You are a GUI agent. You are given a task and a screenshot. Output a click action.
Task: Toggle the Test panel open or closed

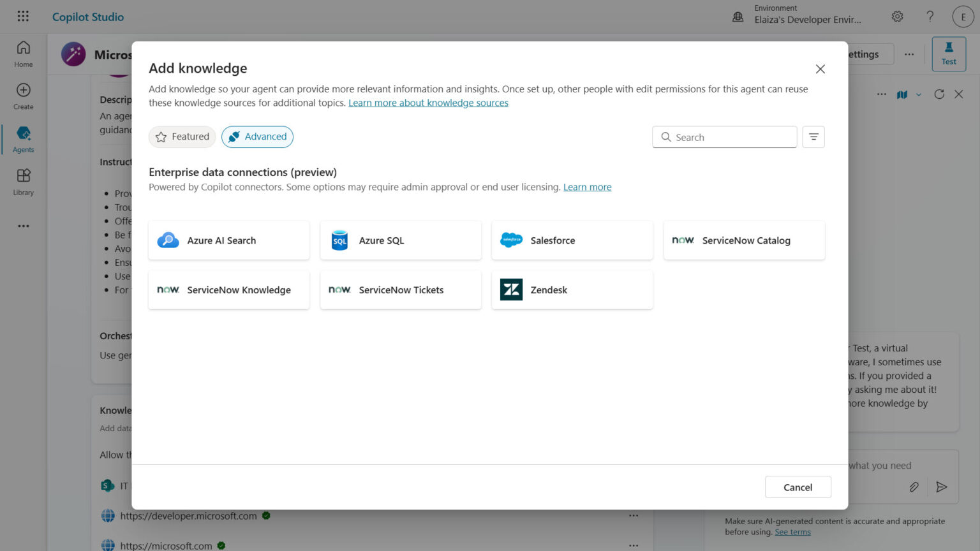[949, 54]
